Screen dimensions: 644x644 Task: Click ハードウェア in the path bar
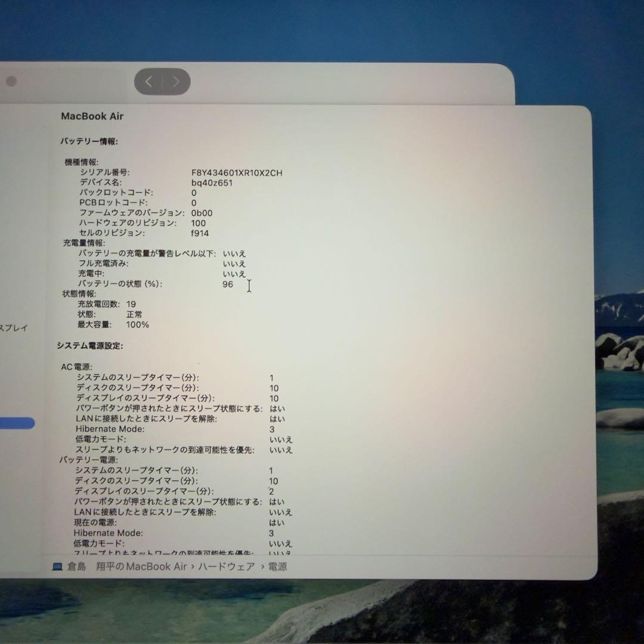click(x=227, y=567)
